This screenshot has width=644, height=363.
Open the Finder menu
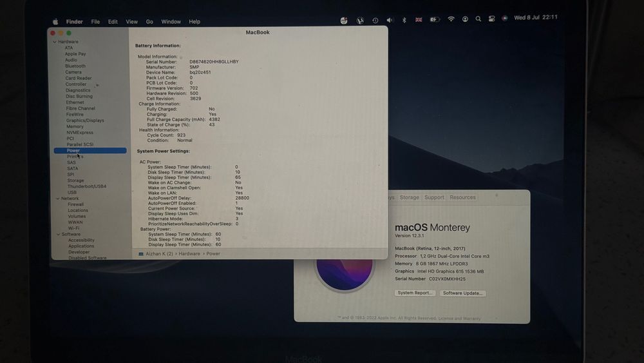pyautogui.click(x=74, y=22)
